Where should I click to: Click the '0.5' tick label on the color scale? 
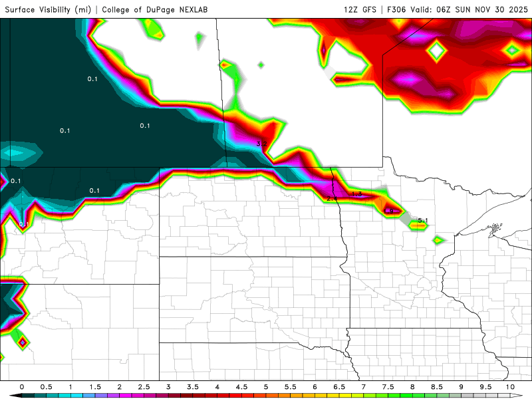coord(46,387)
